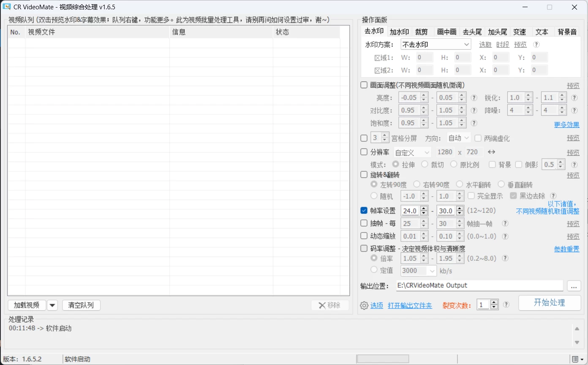The height and width of the screenshot is (365, 588).
Task: Click the resolution swap arrow next to 1280x720
Action: click(491, 152)
